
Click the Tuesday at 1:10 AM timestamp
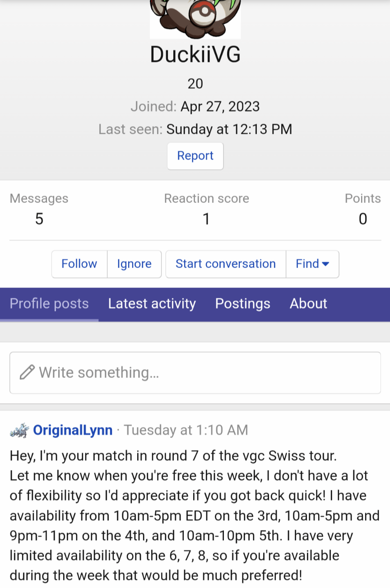pyautogui.click(x=186, y=430)
